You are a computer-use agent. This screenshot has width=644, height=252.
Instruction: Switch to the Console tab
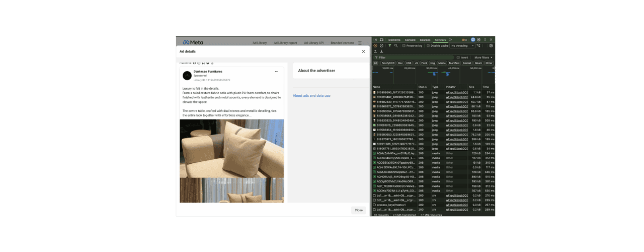[410, 40]
